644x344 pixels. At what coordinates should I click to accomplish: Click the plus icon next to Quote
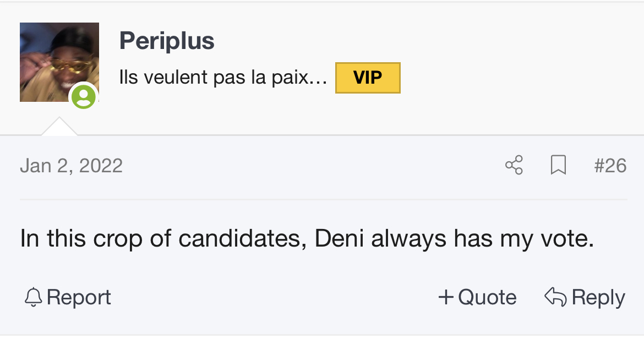[446, 297]
